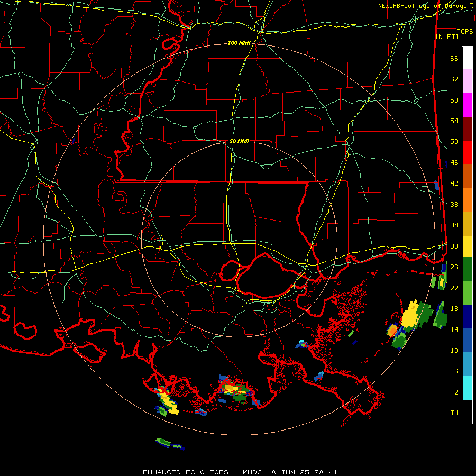Select the bright red legend swatch
This screenshot has width=476, height=476.
tap(467, 153)
